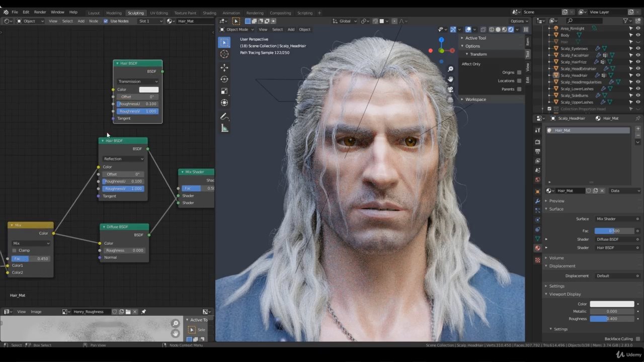The height and width of the screenshot is (362, 644).
Task: Select the Annotate pencil tool
Action: click(224, 116)
